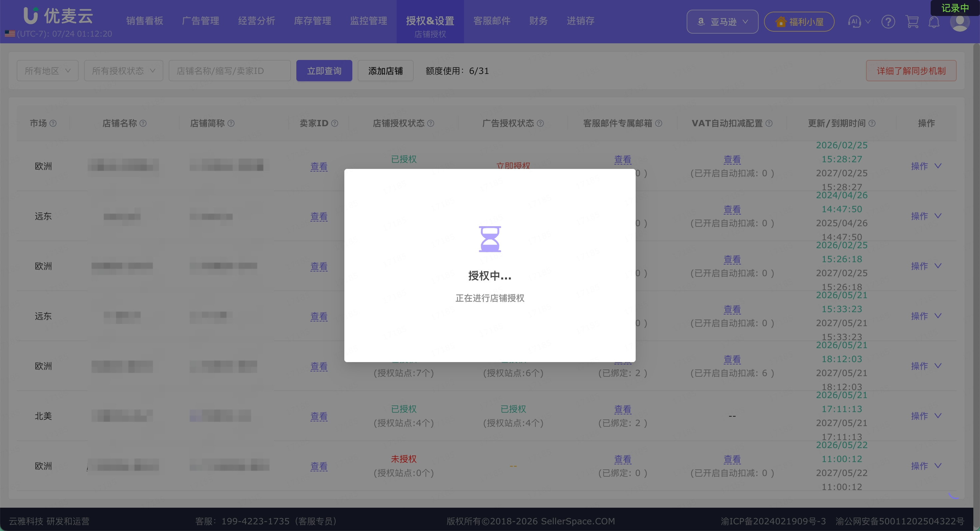Expand 操作 menu for 未授权 欧洲 row
The height and width of the screenshot is (531, 980).
[x=926, y=466]
